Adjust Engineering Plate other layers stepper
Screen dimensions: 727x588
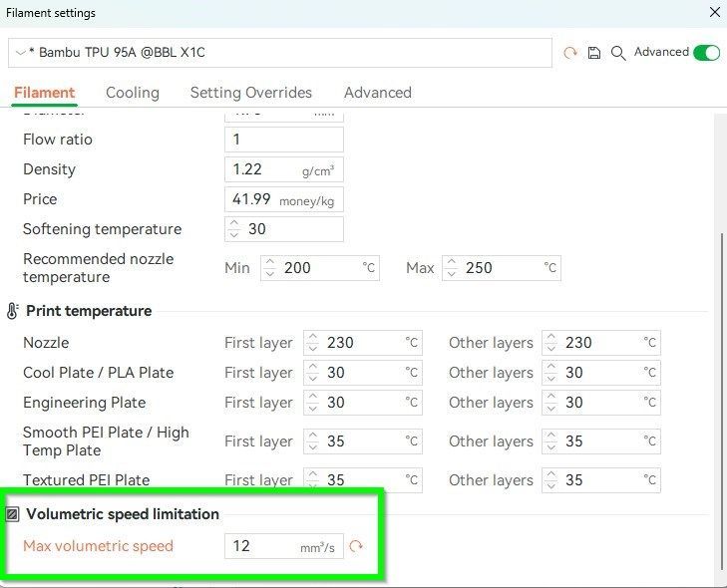pyautogui.click(x=551, y=403)
